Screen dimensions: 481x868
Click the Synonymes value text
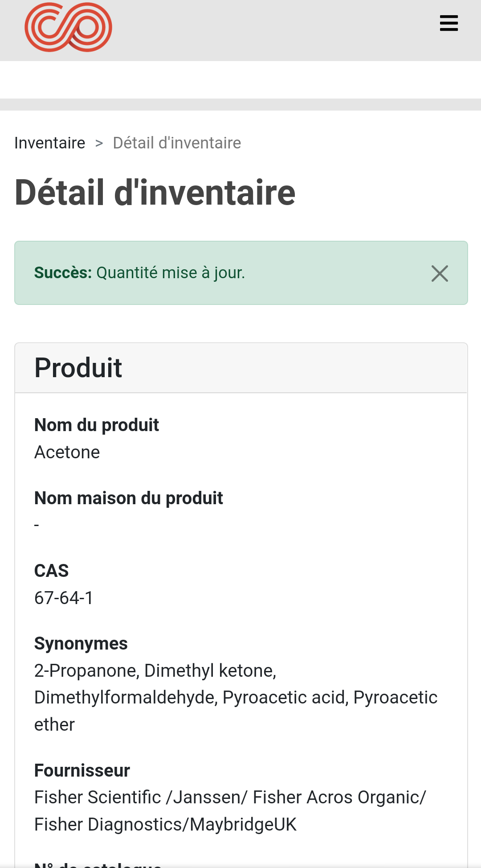click(x=236, y=697)
